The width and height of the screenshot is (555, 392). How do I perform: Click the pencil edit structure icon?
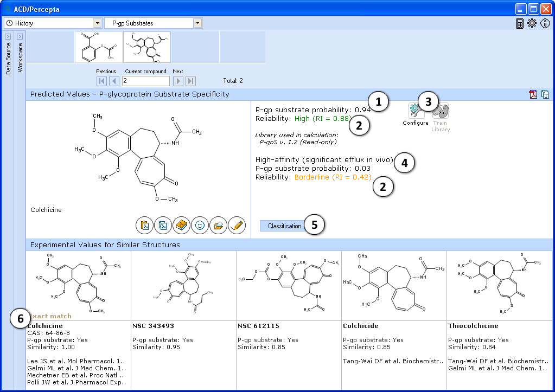(x=237, y=224)
